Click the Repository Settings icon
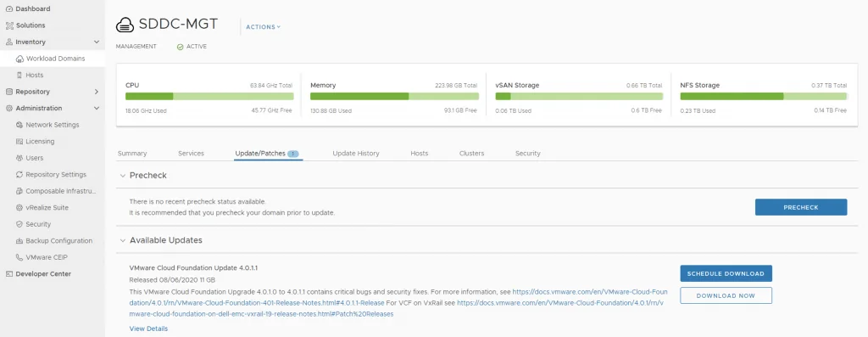868x337 pixels. click(x=20, y=175)
